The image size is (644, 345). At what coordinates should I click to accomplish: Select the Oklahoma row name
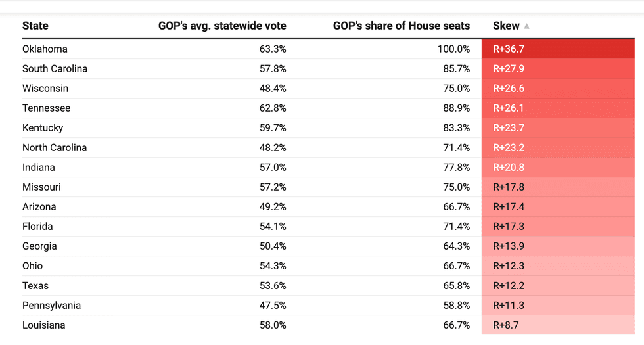(x=45, y=49)
